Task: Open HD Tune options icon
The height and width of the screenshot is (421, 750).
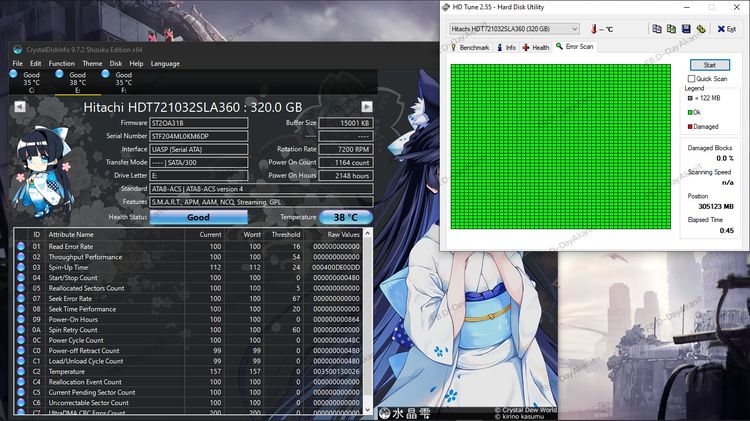Action: point(701,29)
